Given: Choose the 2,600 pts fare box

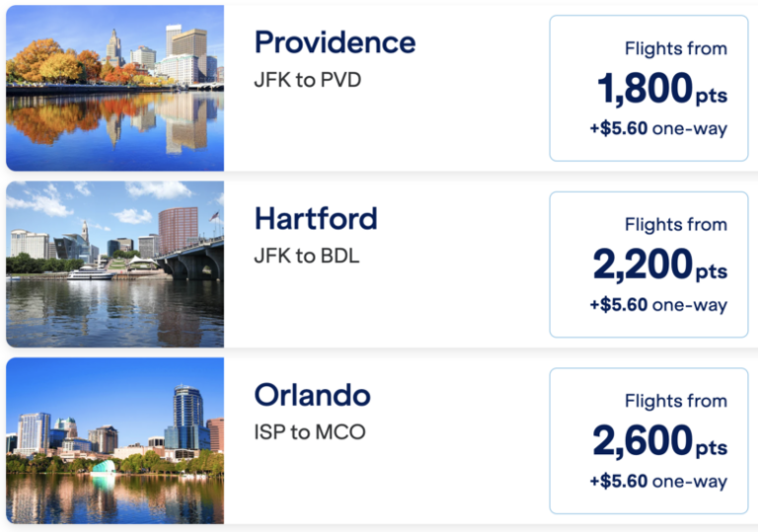Looking at the screenshot, I should point(648,440).
